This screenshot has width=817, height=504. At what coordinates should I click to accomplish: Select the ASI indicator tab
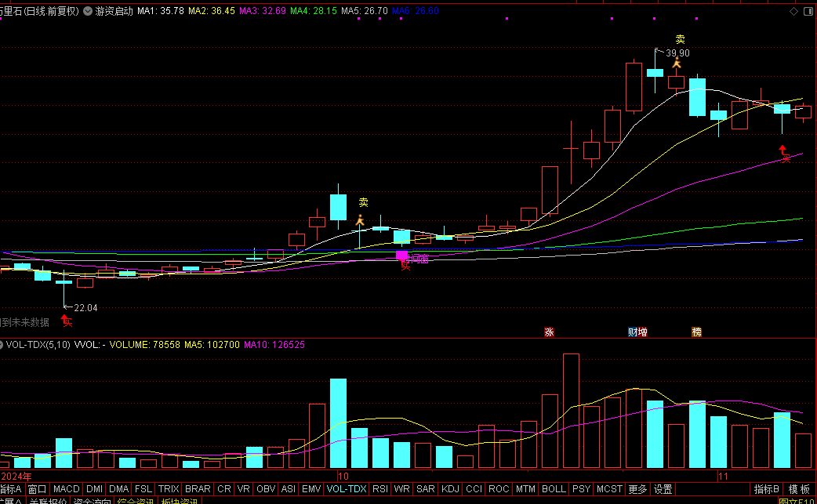288,489
